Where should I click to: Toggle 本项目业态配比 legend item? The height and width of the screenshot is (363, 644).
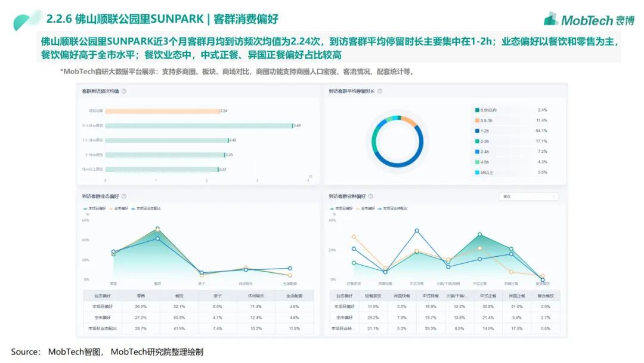[x=146, y=209]
